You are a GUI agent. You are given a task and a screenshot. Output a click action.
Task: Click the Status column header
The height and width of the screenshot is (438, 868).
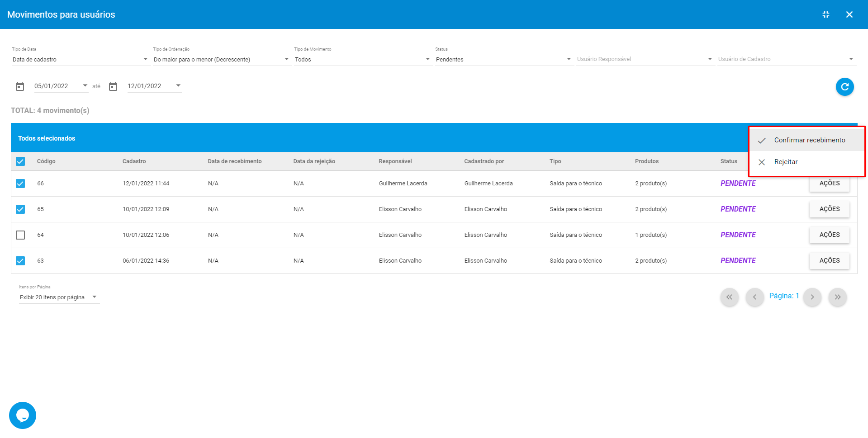(x=729, y=161)
